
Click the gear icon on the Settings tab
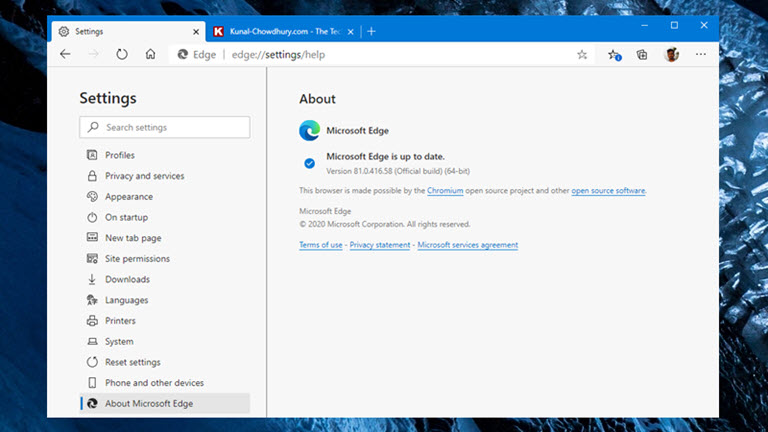[64, 31]
